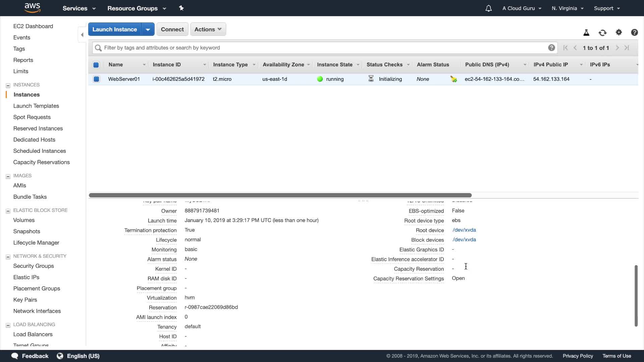Screen dimensions: 644x362
Task: Open the notifications bell
Action: [x=488, y=8]
